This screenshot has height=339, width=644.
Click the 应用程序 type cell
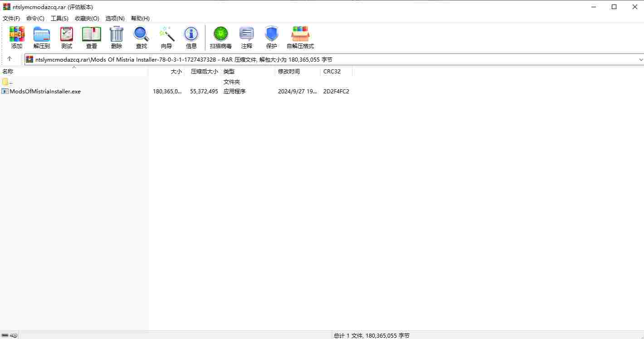(234, 91)
